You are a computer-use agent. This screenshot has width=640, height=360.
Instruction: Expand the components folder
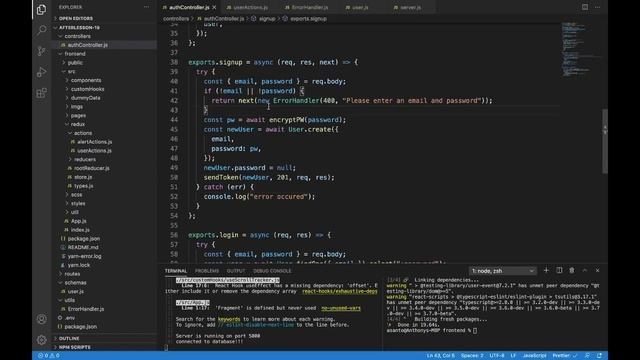(86, 80)
